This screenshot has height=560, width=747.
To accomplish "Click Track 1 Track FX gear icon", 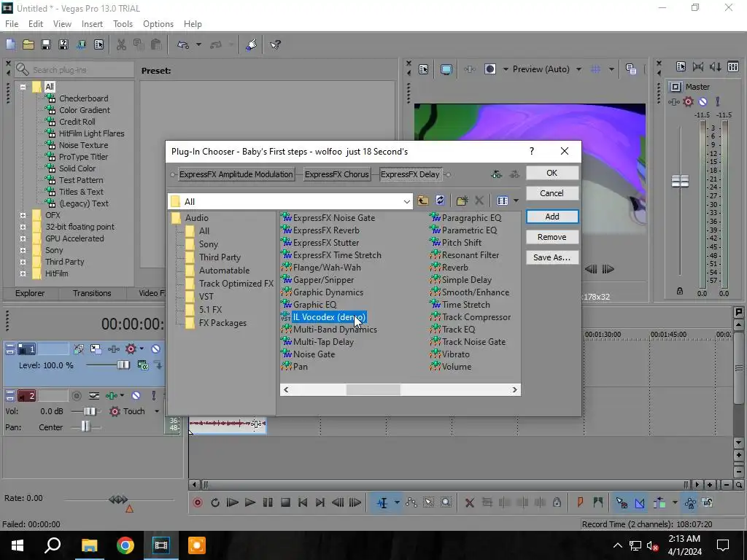I will click(131, 349).
